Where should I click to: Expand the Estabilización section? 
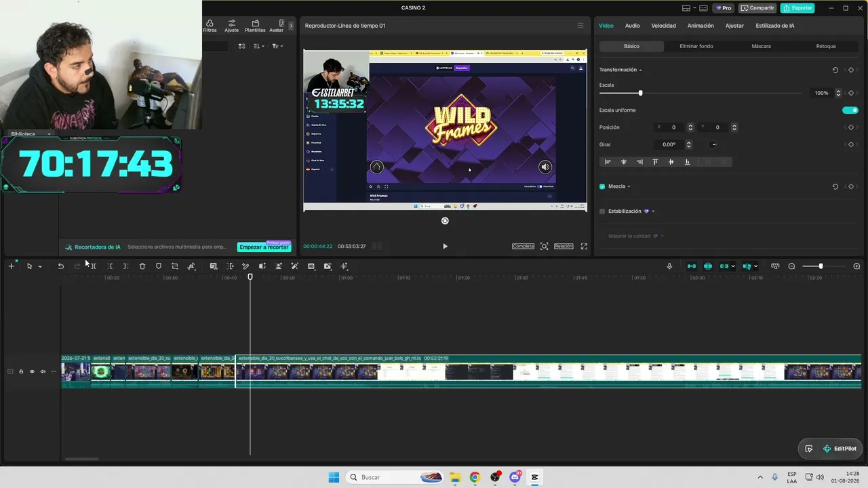tap(653, 211)
